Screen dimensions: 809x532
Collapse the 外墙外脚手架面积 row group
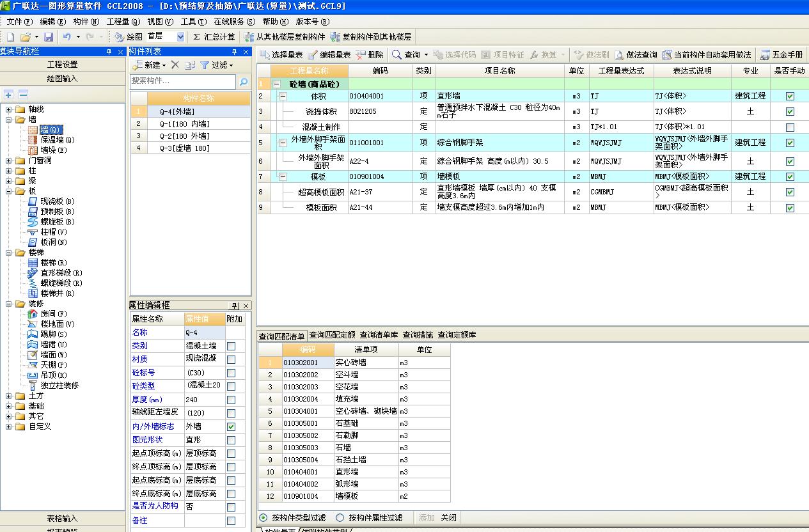pyautogui.click(x=283, y=143)
